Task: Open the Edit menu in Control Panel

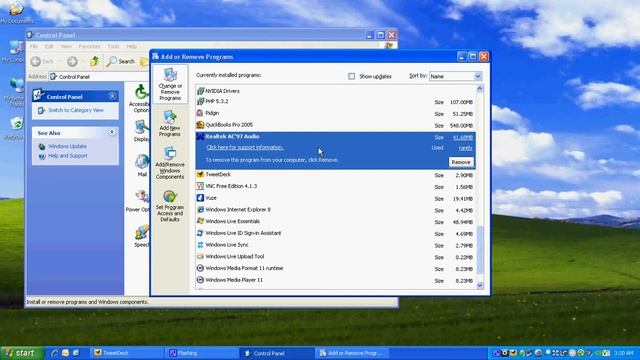Action: (49, 47)
